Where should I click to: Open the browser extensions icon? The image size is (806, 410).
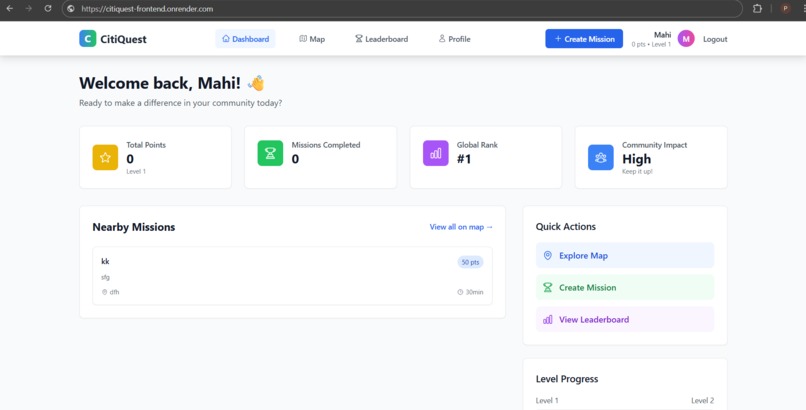(757, 9)
